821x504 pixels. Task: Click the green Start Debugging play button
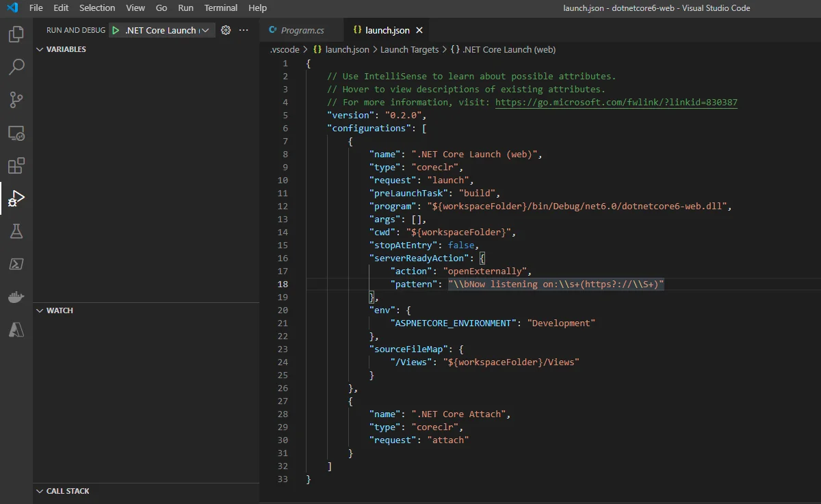(x=116, y=30)
